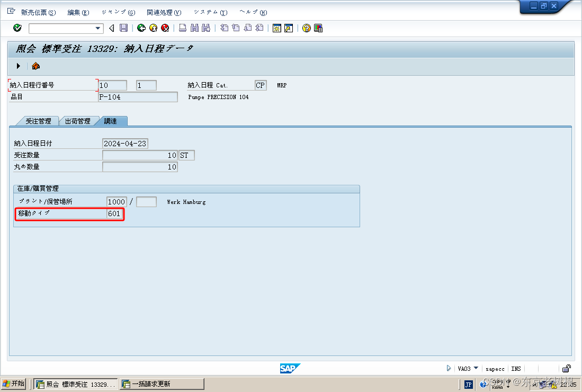
Task: Click the plant field 1000
Action: (x=117, y=202)
